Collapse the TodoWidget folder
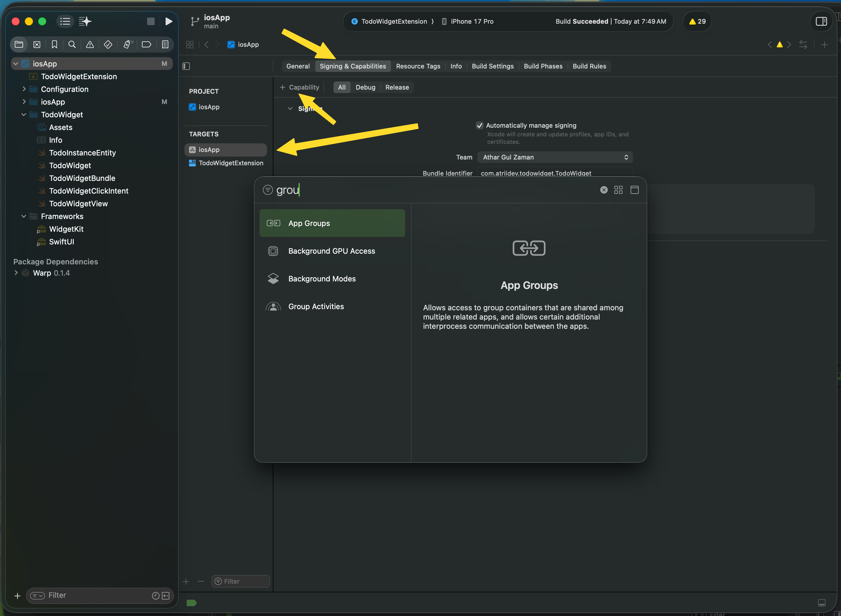 point(24,114)
